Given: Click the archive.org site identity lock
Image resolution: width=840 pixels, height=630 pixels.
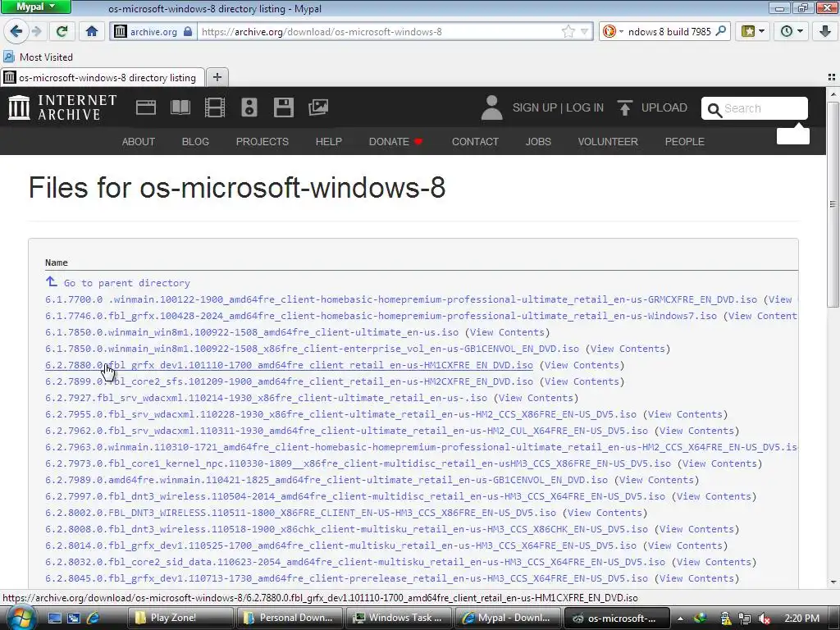Looking at the screenshot, I should tap(153, 32).
